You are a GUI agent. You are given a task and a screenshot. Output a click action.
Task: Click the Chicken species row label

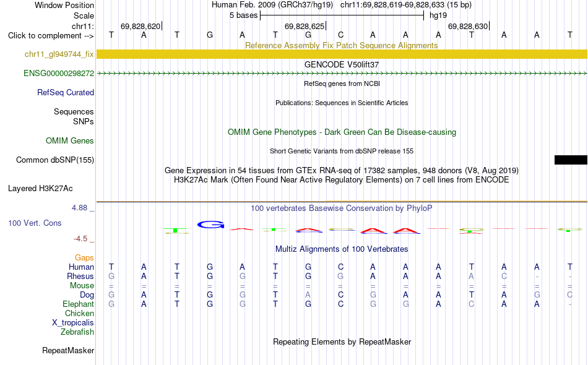pyautogui.click(x=79, y=313)
